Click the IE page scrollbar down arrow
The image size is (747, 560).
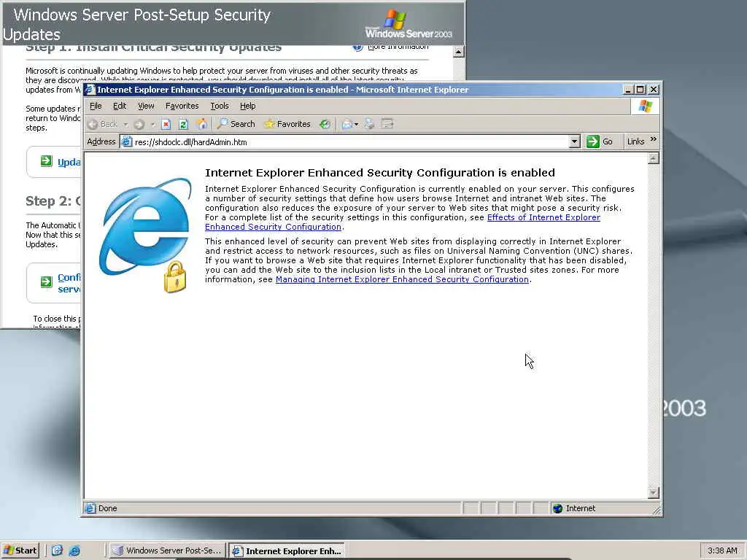click(x=654, y=492)
